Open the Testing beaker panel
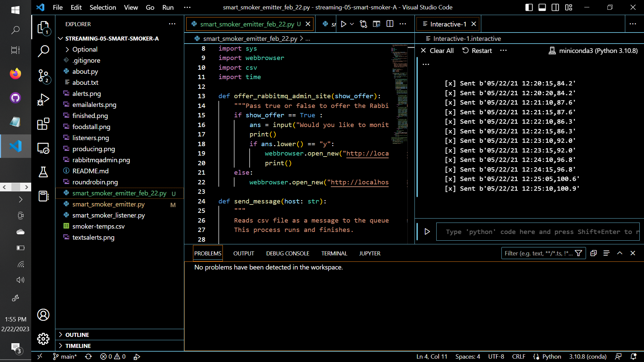 pos(43,172)
